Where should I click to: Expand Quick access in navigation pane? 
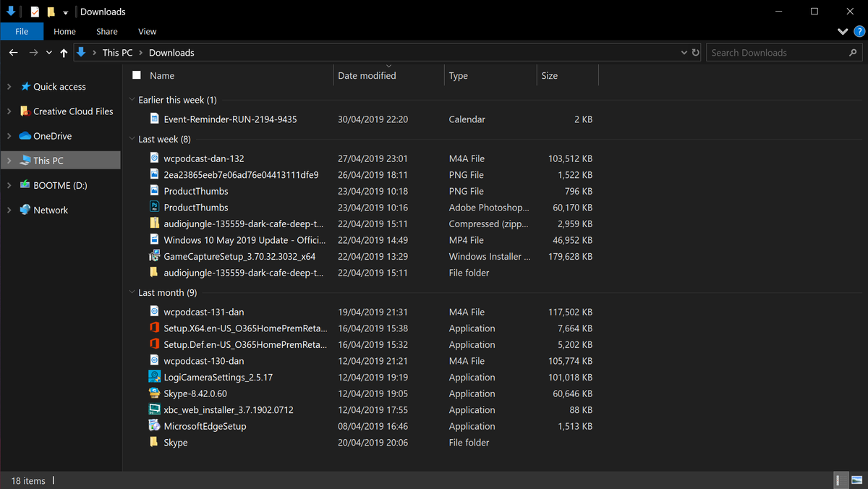9,87
